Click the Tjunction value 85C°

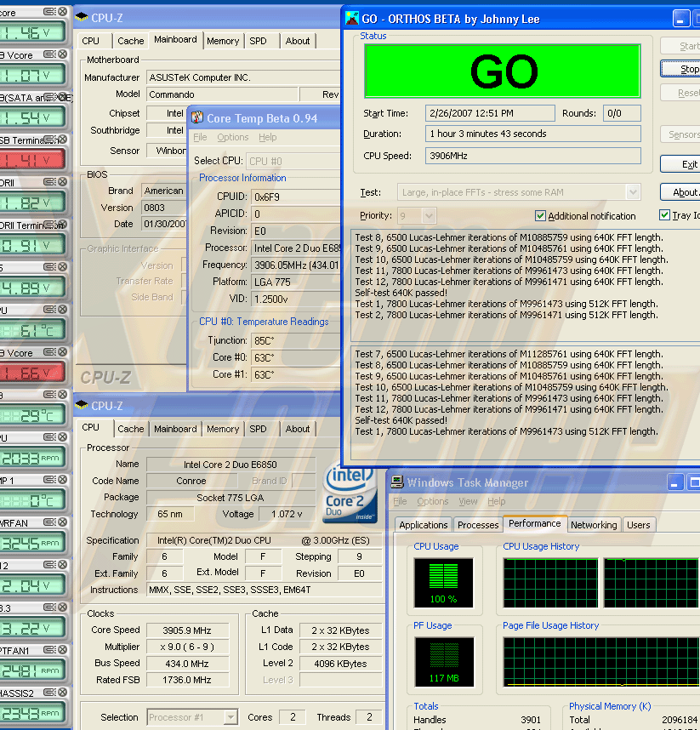pyautogui.click(x=297, y=341)
